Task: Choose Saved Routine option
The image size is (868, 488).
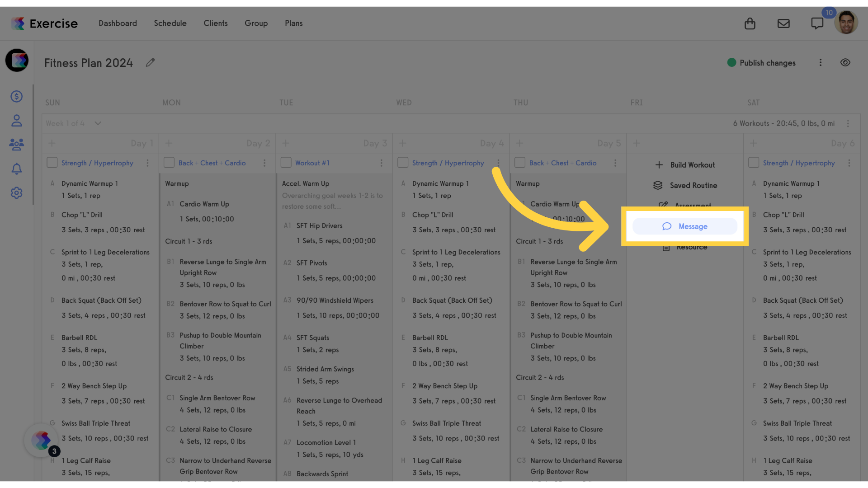Action: [685, 185]
